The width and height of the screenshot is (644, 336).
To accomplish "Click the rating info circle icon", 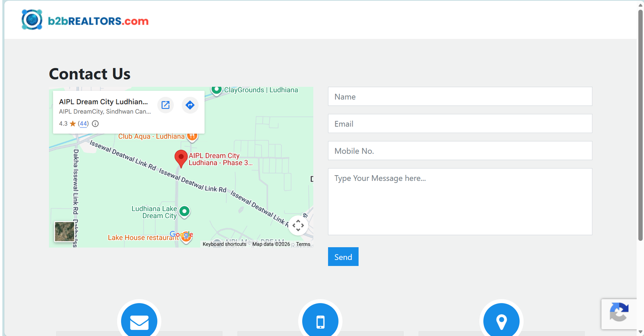I will (x=95, y=124).
